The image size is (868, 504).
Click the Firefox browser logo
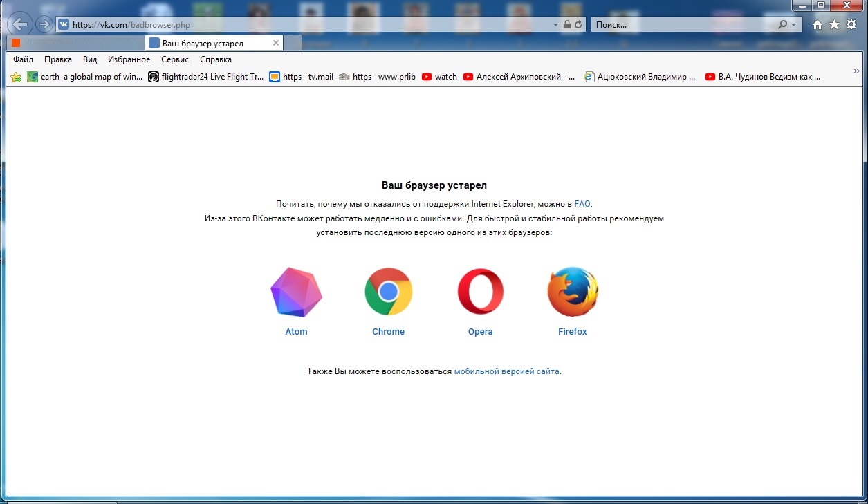click(573, 292)
